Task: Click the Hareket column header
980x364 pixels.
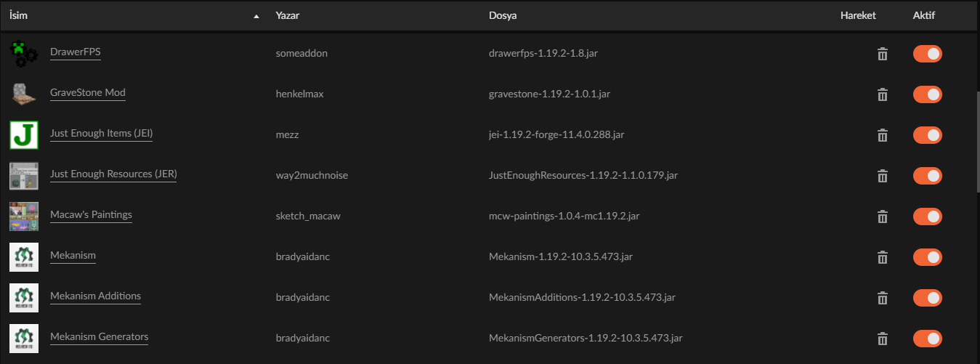Action: pos(858,15)
